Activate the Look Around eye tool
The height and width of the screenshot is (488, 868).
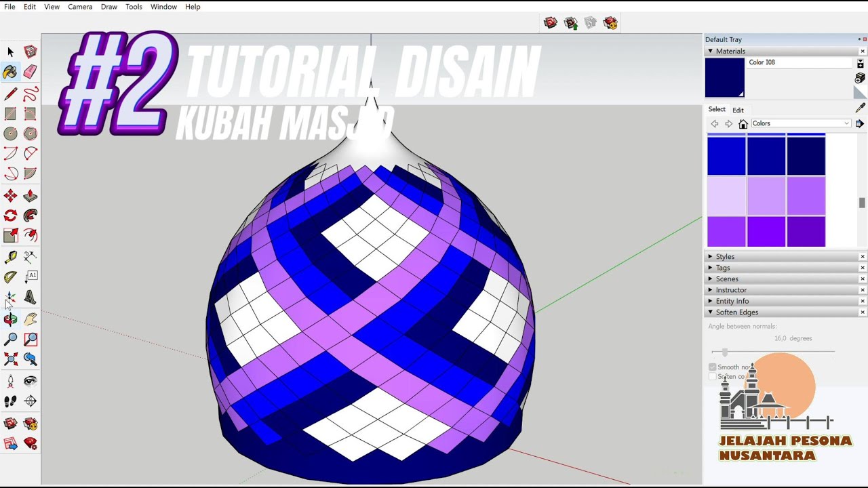pyautogui.click(x=30, y=381)
